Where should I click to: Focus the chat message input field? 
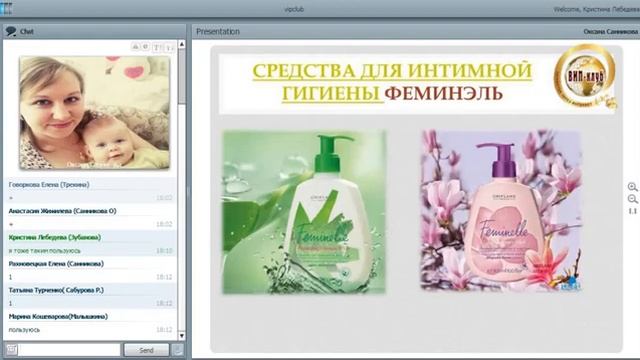pos(69,350)
